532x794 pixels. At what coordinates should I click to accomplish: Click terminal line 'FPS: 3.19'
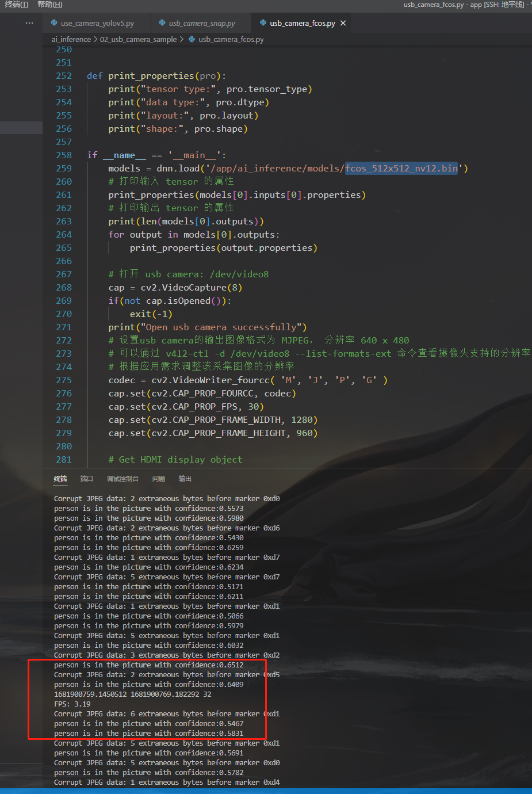[72, 704]
